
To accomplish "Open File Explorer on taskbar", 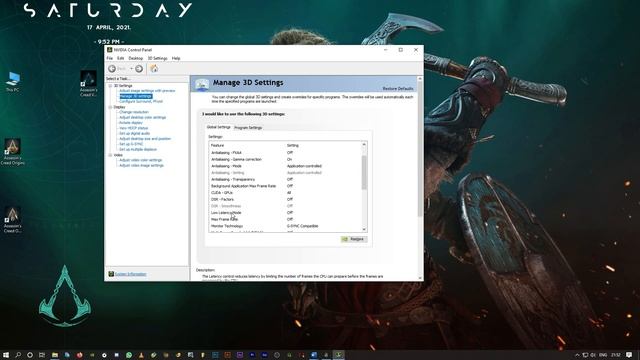I will coord(55,355).
